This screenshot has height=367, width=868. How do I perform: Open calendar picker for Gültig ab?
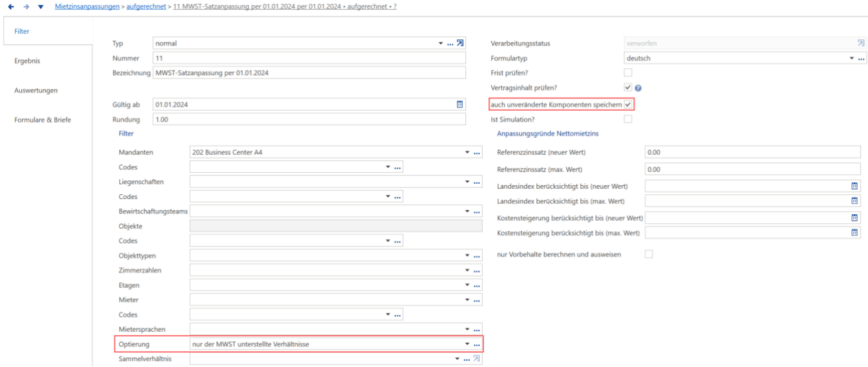460,104
